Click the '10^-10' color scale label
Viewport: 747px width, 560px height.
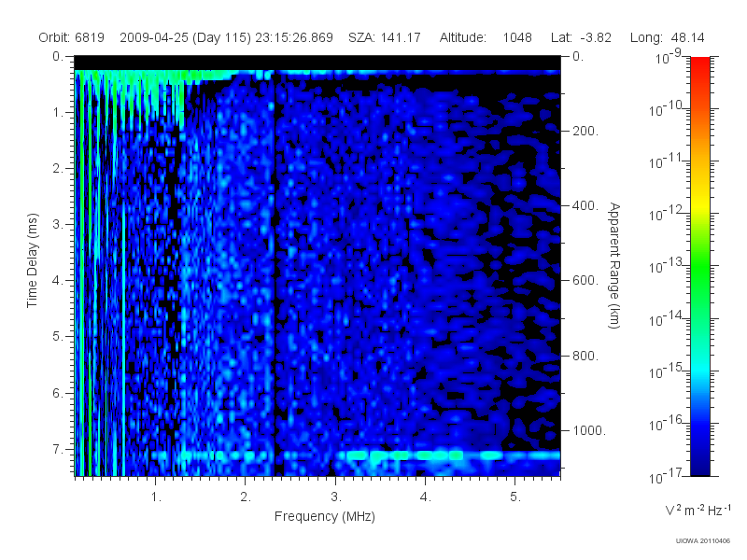pos(667,109)
